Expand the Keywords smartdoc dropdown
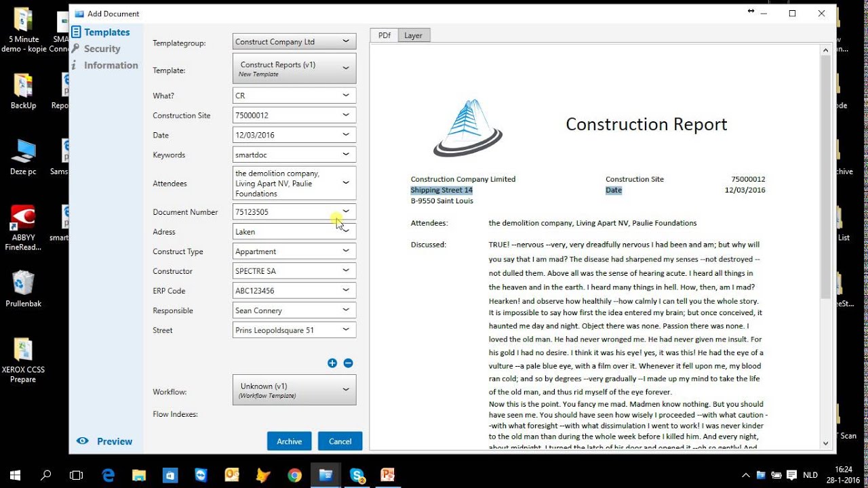The width and height of the screenshot is (868, 488). click(346, 155)
